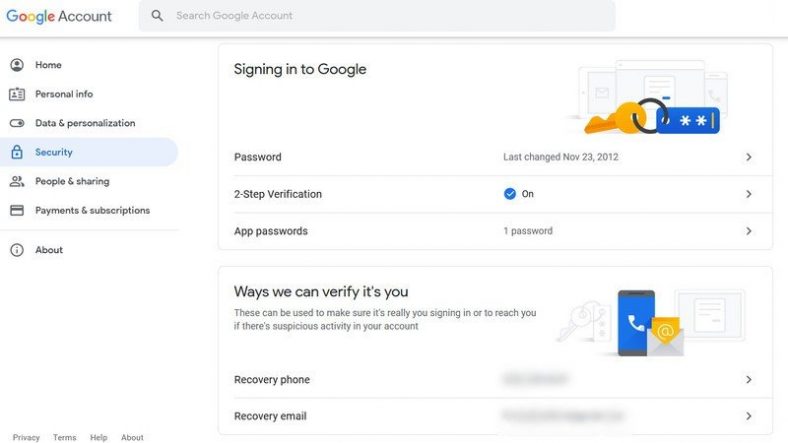Image resolution: width=788 pixels, height=443 pixels.
Task: Expand the App passwords row chevron
Action: point(749,231)
